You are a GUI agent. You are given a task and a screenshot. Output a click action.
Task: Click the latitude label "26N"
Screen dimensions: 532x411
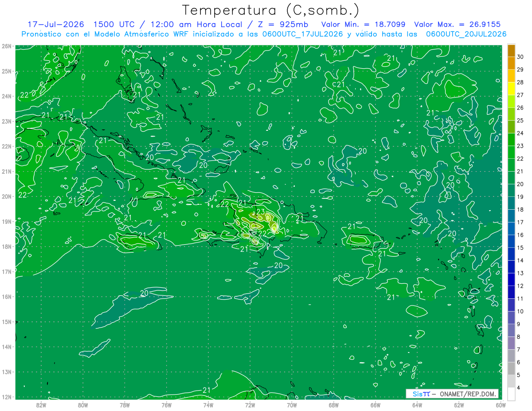(x=6, y=46)
